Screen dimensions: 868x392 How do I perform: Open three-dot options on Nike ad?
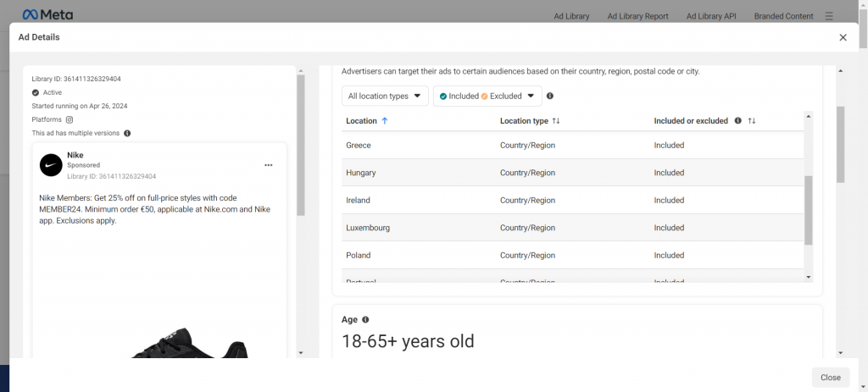[269, 165]
